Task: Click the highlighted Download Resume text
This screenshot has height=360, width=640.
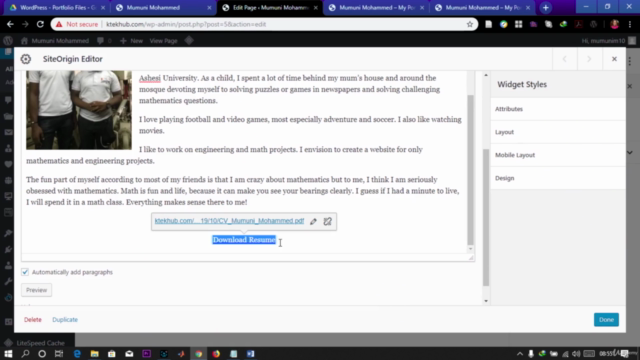Action: [244, 240]
